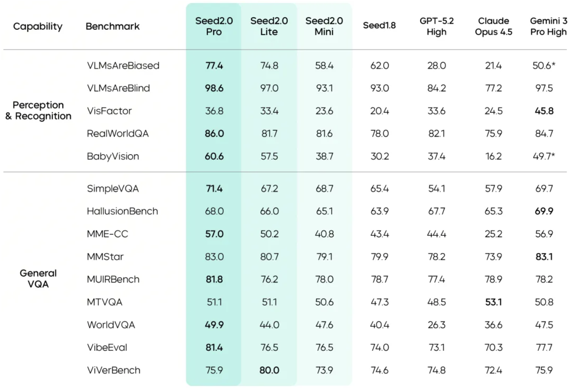Viewport: 572px width, 392px height.
Task: Select the Seed2.0 Mini column header
Action: pos(324,26)
